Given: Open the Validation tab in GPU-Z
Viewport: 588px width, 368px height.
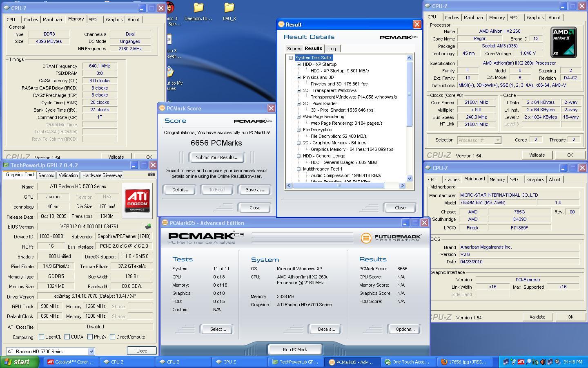Looking at the screenshot, I should tap(68, 175).
